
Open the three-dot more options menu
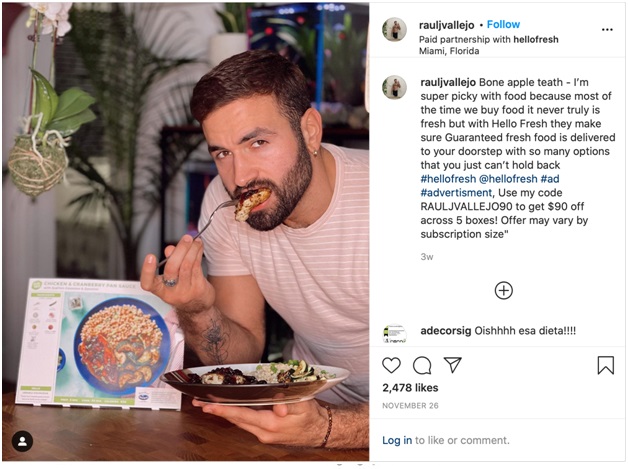pos(606,30)
